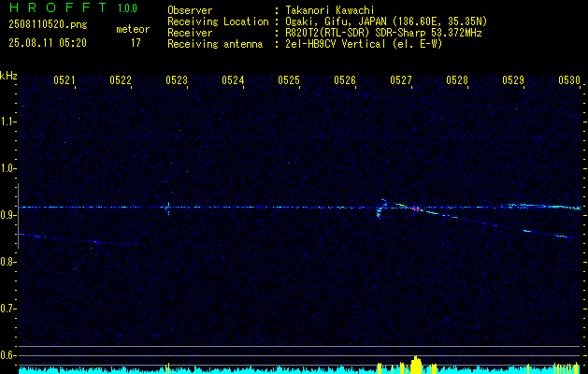Click observer name Takanori Kawachi
This screenshot has width=588, height=374.
(x=330, y=11)
